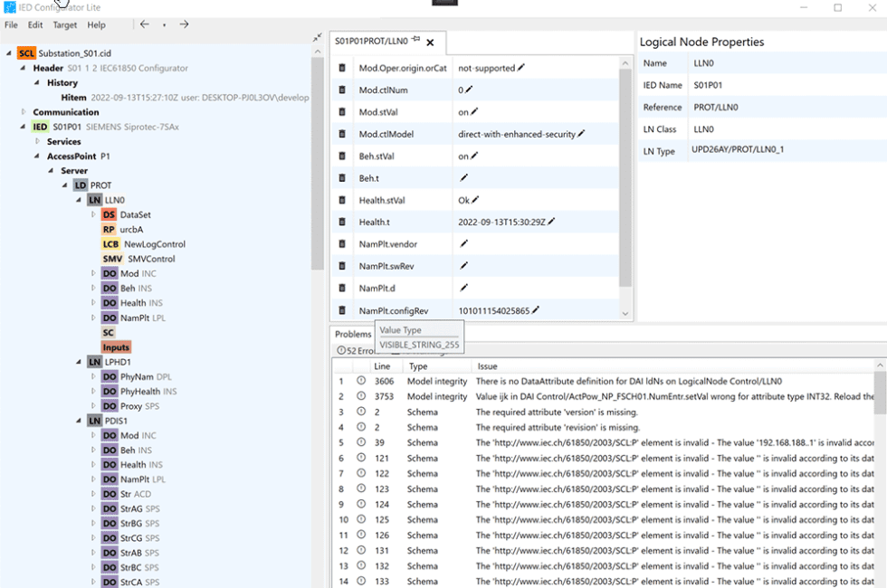Switch to the Problems tab
Image resolution: width=887 pixels, height=588 pixels.
coord(352,334)
